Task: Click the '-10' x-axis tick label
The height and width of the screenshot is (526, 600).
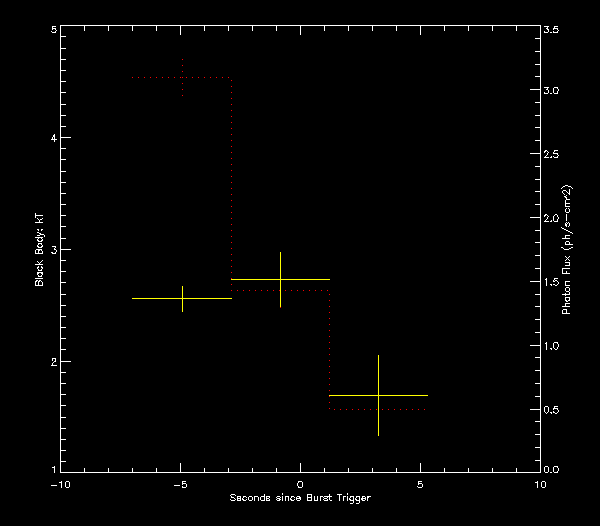Action: pyautogui.click(x=60, y=484)
